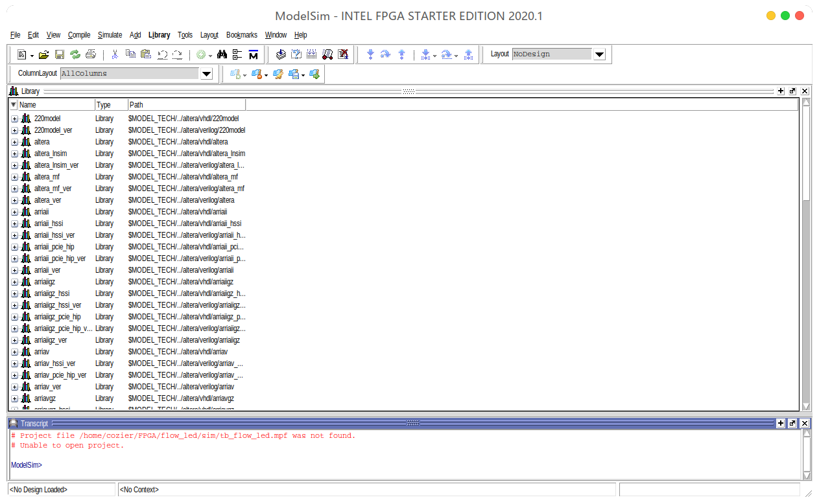The height and width of the screenshot is (504, 819).
Task: Undock the Library panel
Action: [x=792, y=91]
